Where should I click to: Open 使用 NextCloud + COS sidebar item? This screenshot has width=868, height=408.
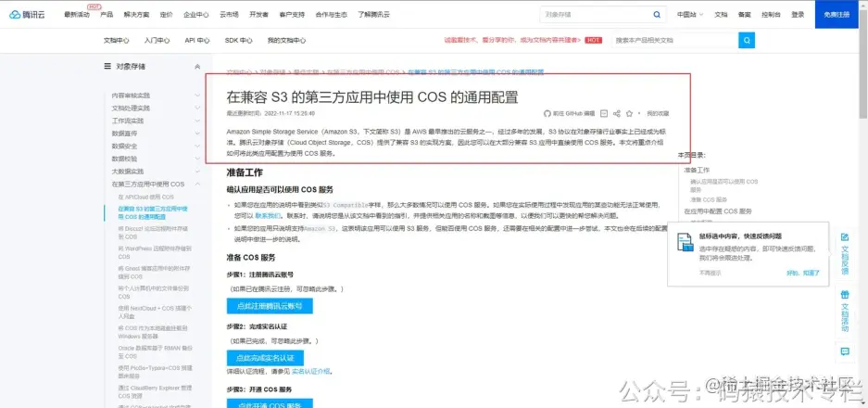155,312
